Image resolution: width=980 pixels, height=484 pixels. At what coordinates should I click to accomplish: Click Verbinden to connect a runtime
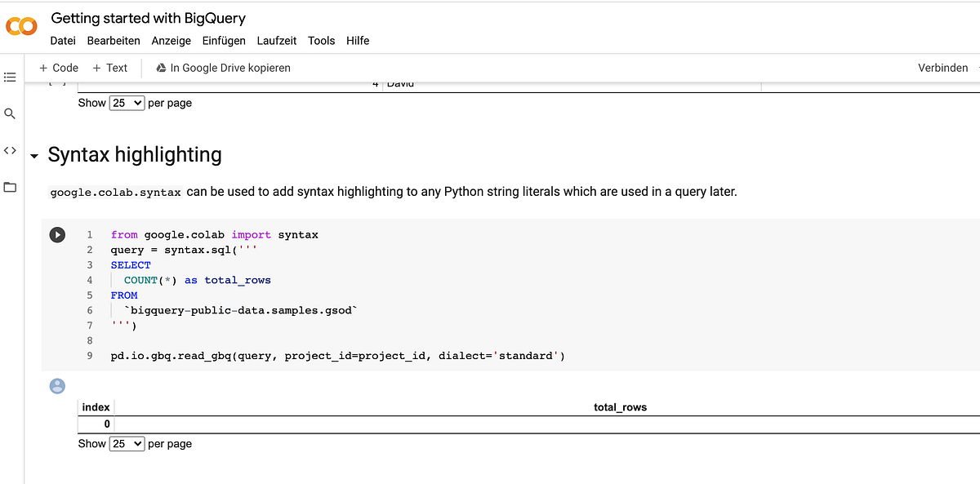pyautogui.click(x=942, y=68)
